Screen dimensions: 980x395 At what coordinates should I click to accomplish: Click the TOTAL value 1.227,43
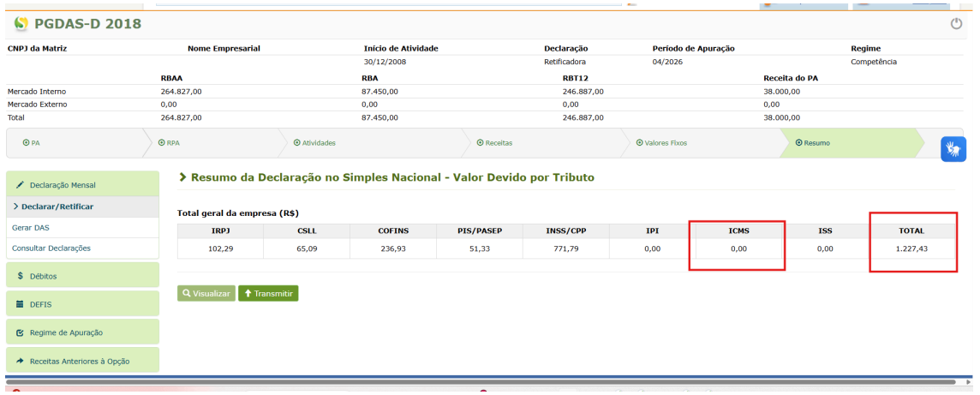coord(911,248)
